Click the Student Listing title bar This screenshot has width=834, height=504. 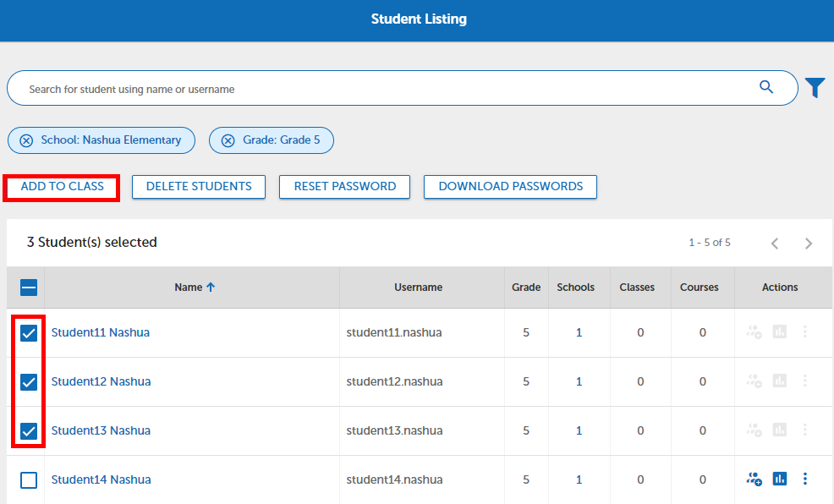[x=419, y=18]
